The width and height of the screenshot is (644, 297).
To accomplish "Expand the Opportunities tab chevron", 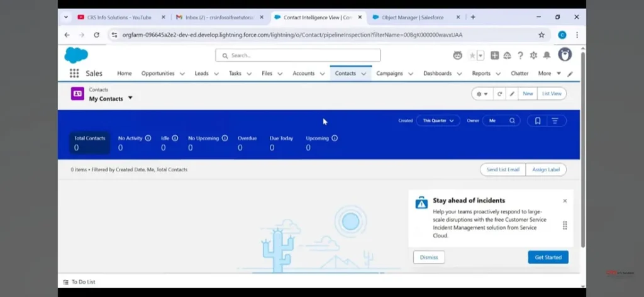I will [182, 74].
